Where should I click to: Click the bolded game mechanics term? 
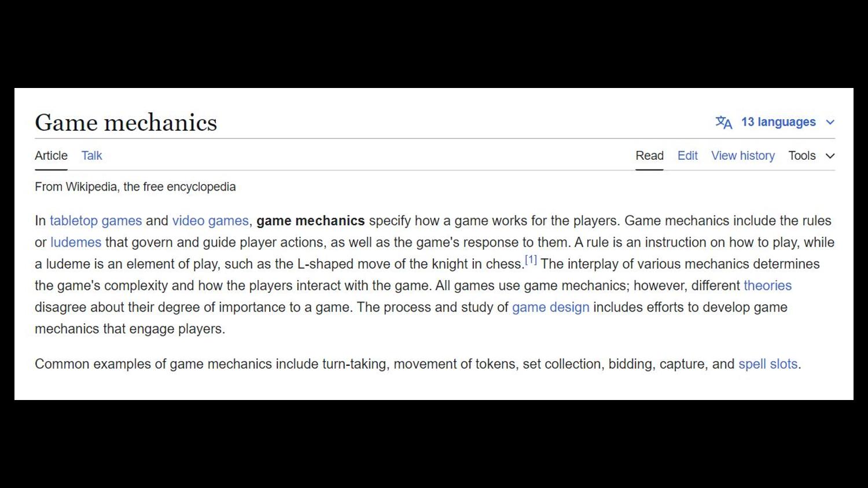click(310, 221)
